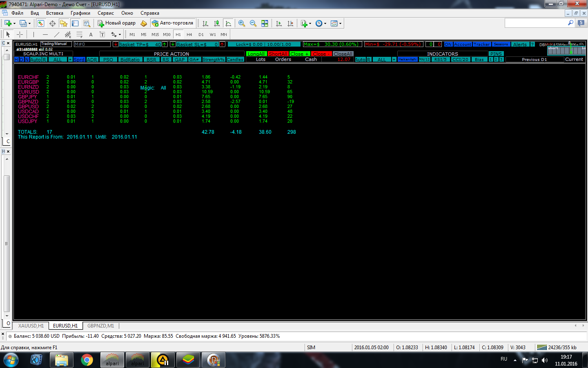This screenshot has height=368, width=588.
Task: Click the Basket TP red down arrow
Action: click(116, 44)
